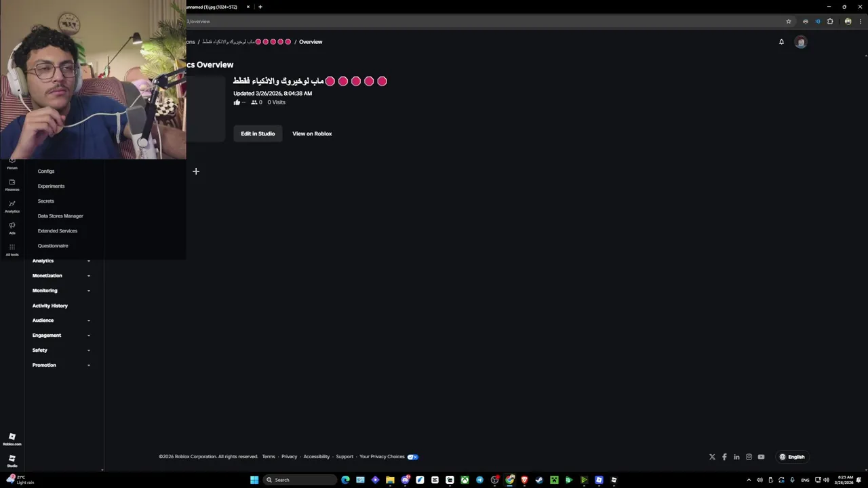Open Chrome three-dot menu
The image size is (868, 488).
click(862, 22)
